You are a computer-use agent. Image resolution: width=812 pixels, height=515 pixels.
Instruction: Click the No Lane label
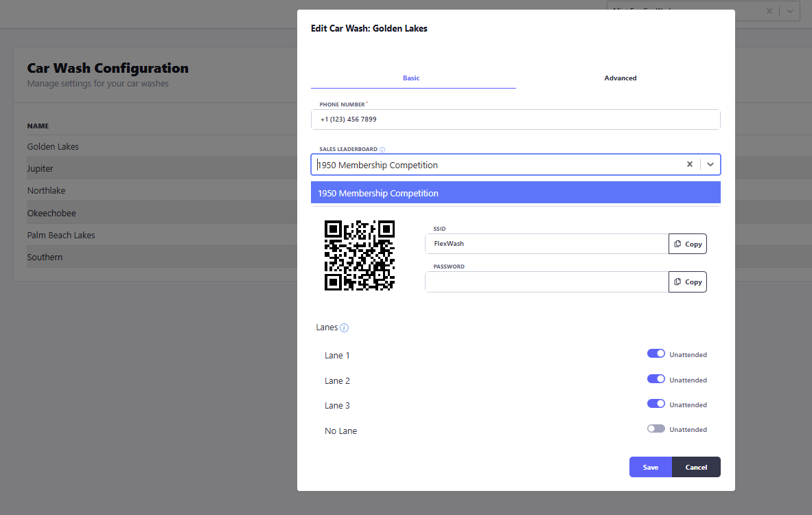tap(340, 431)
